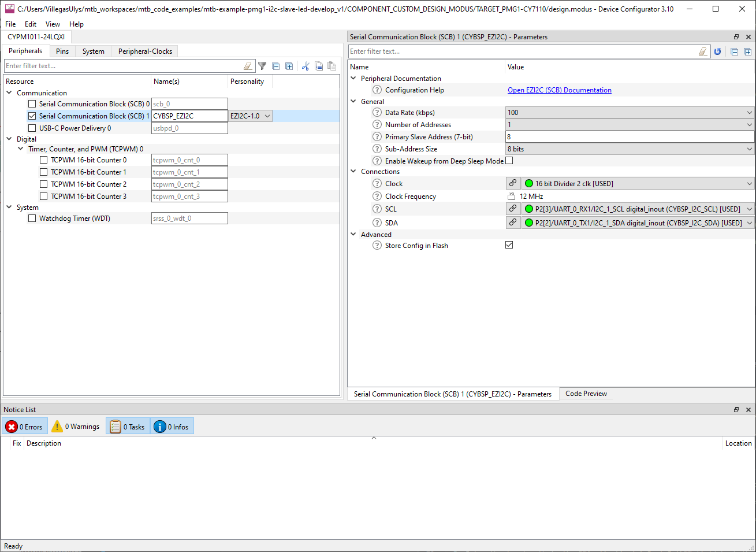Uncheck Serial Communication Block (SCB) 1

[32, 116]
